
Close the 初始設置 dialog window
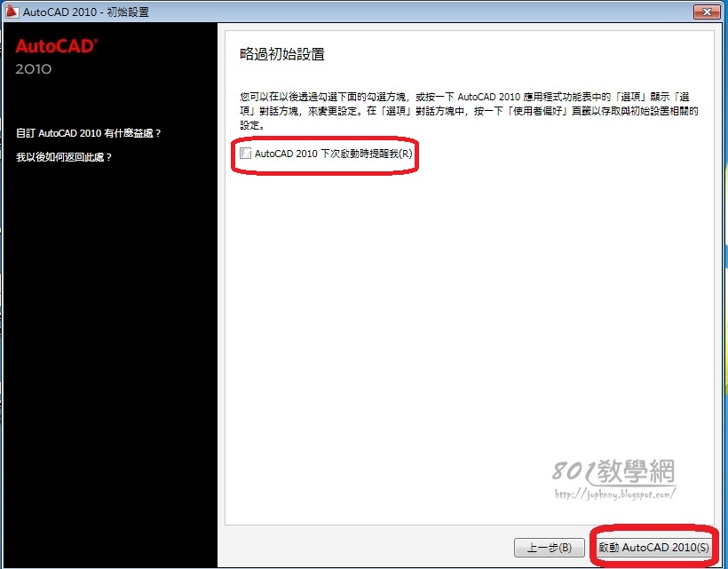(707, 12)
